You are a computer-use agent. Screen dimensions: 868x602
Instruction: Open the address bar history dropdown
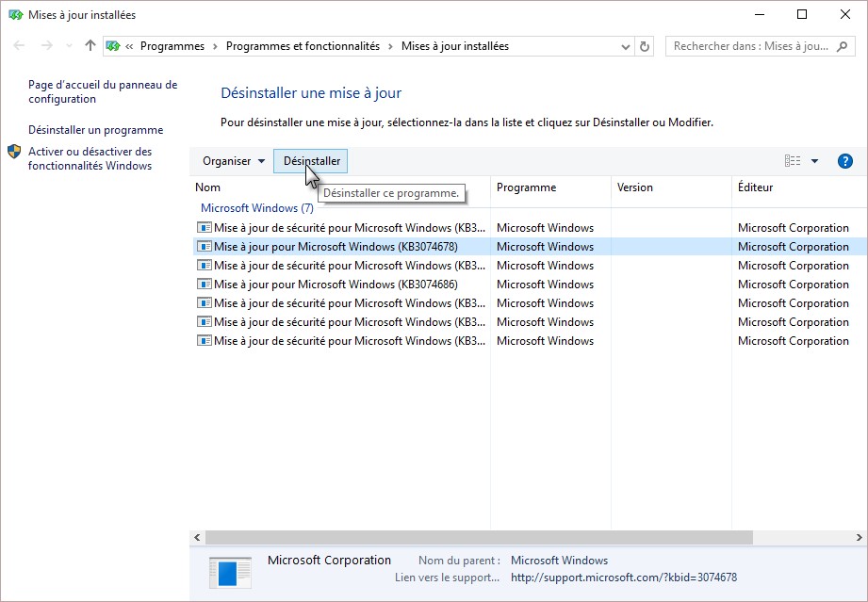626,46
